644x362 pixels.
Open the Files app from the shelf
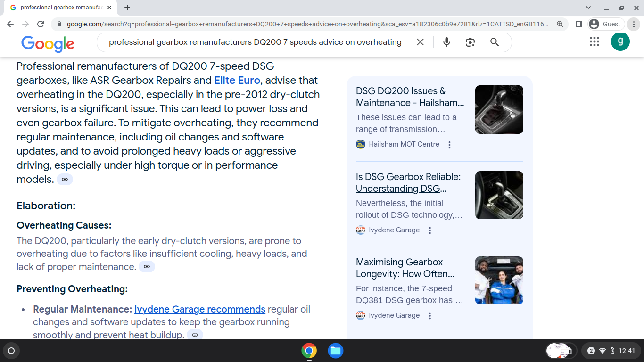tap(336, 351)
